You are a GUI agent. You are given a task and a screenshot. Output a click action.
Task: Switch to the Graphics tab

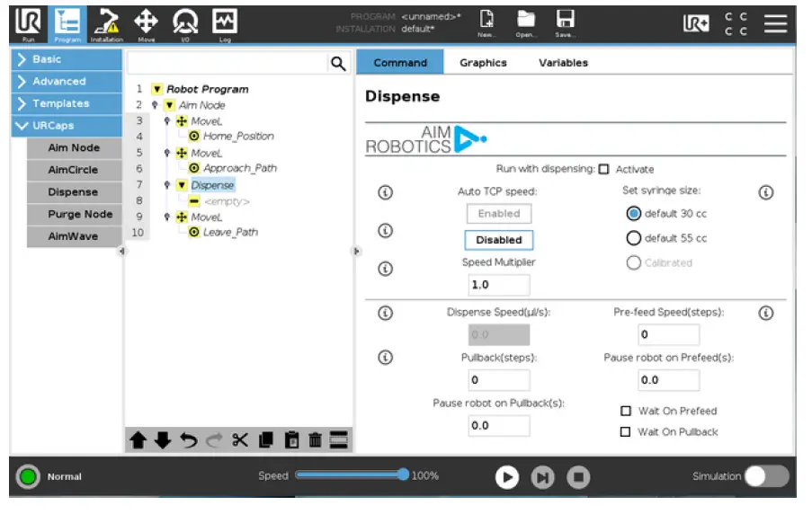pos(483,63)
